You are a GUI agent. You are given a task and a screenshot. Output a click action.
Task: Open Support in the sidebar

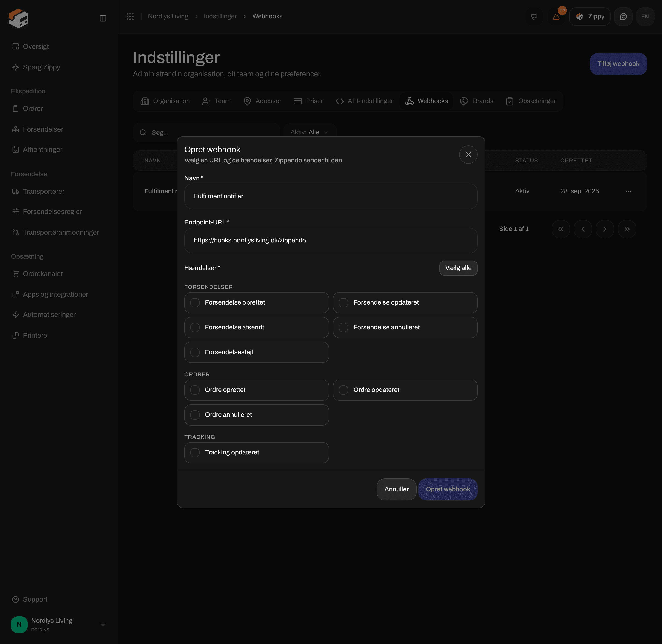(x=30, y=599)
